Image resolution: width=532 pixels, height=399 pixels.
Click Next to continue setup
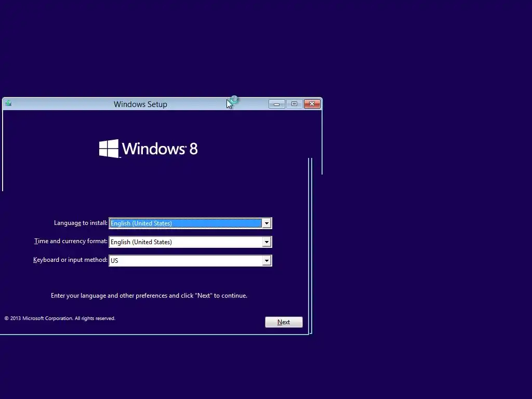coord(284,322)
